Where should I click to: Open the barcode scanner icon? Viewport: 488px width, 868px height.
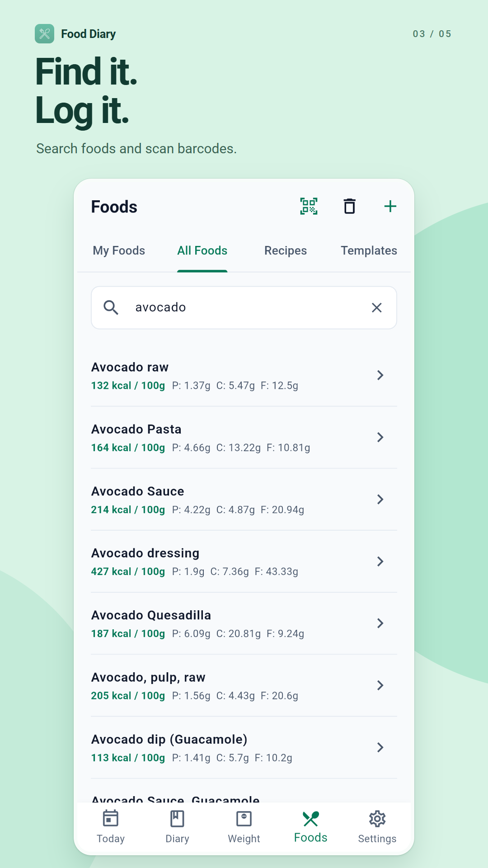309,207
